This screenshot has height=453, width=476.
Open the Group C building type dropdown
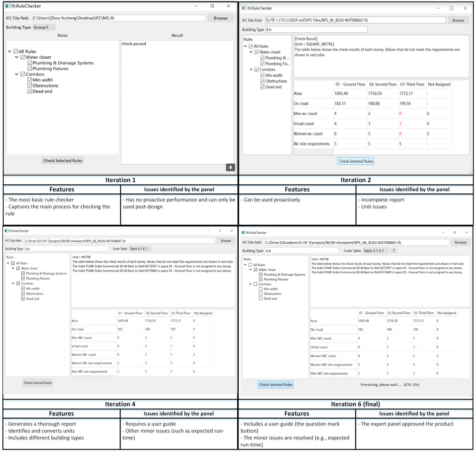(x=44, y=27)
